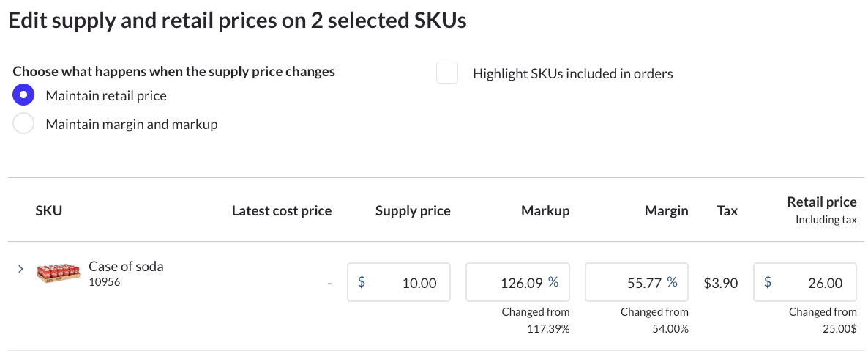Viewport: 868px width, 351px height.
Task: Click the dollar sign in Supply price field
Action: pyautogui.click(x=362, y=282)
